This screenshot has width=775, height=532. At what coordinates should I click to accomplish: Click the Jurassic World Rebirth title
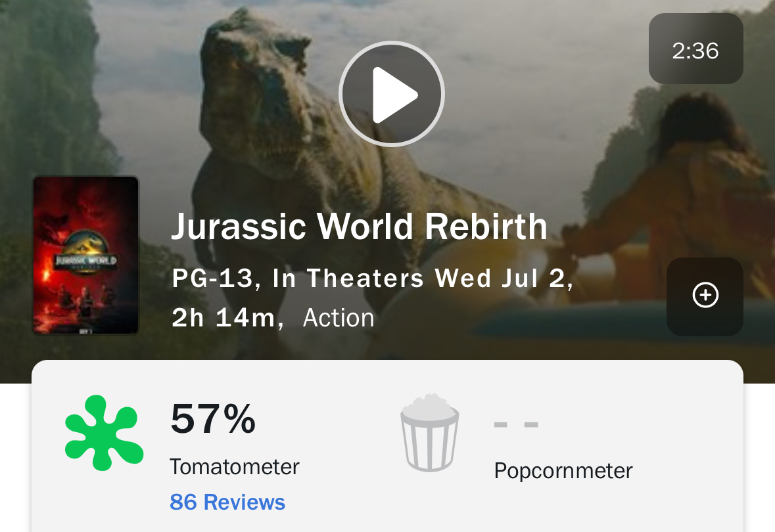coord(359,227)
